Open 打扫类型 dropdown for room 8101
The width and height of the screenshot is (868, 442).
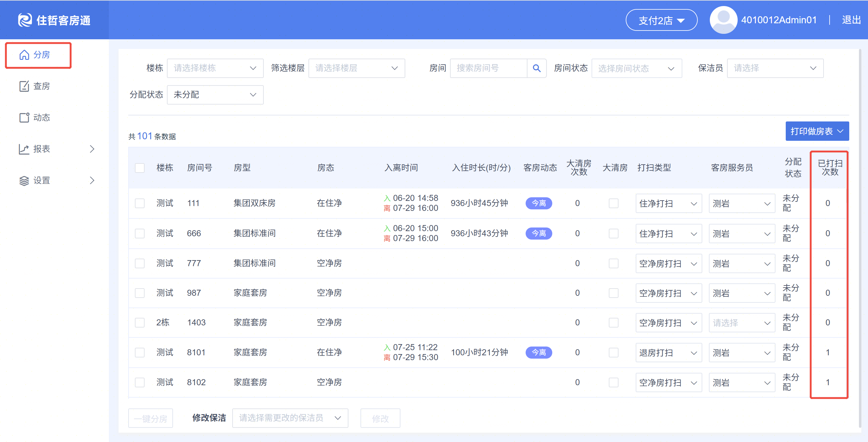point(668,353)
